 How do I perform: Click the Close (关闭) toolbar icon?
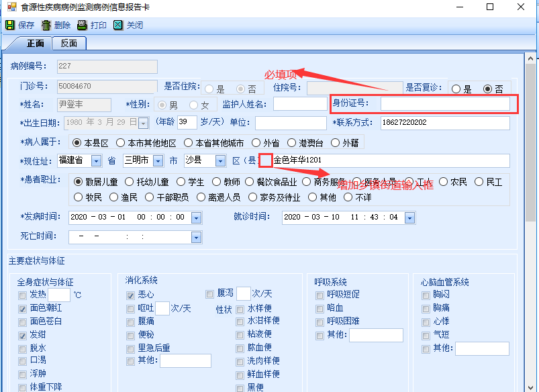click(118, 25)
